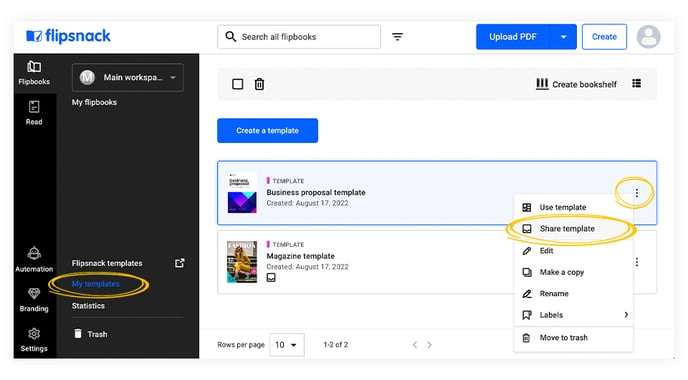Open the Upload PDF dropdown arrow
Screen dimensions: 688x380
tap(563, 37)
